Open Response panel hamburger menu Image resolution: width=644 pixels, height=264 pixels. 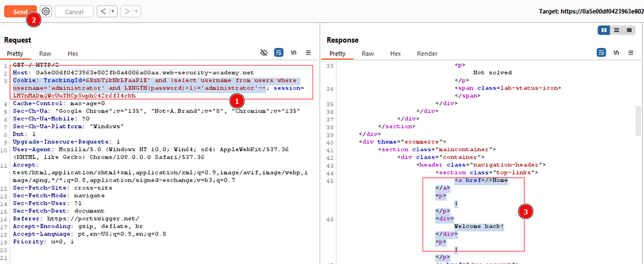pos(631,52)
